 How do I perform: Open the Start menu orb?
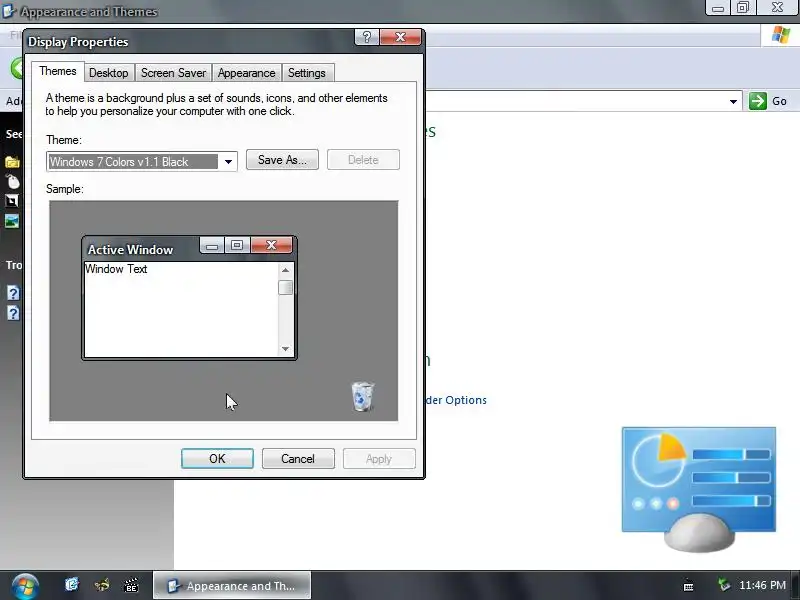[x=24, y=586]
